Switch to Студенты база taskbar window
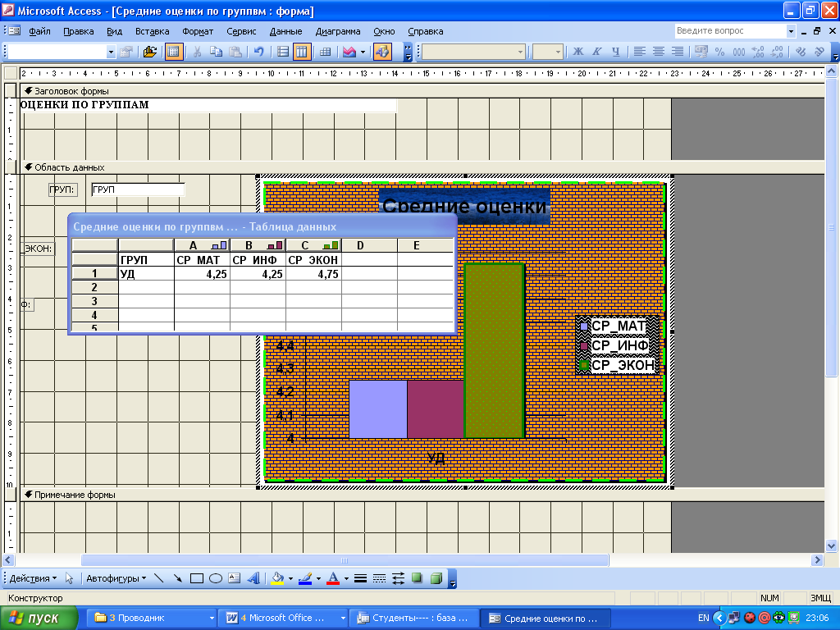Screen dimensions: 840x630 pos(413,619)
